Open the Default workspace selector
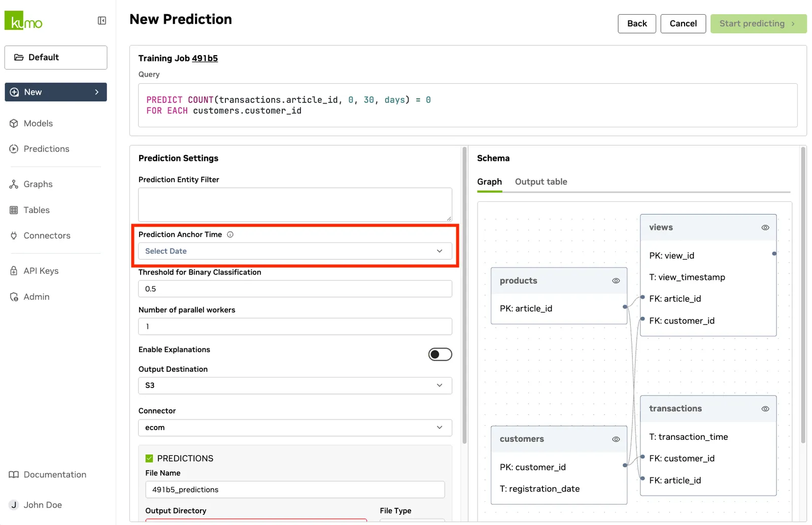 [x=56, y=57]
